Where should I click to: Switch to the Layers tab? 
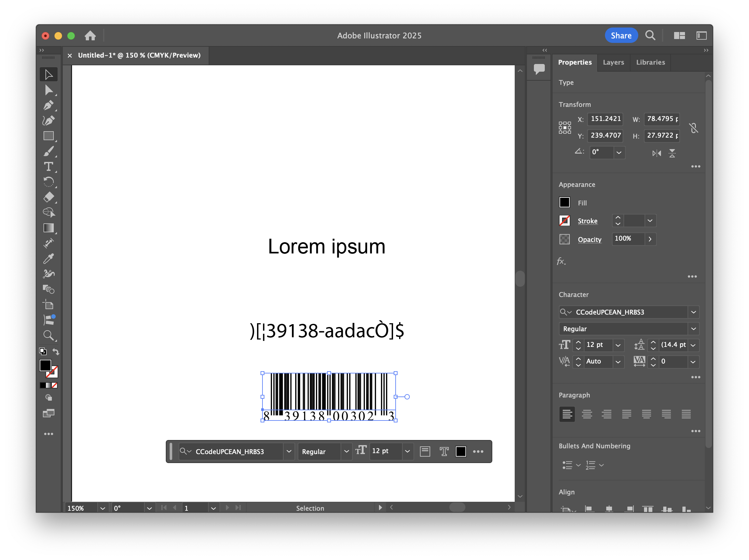point(613,62)
